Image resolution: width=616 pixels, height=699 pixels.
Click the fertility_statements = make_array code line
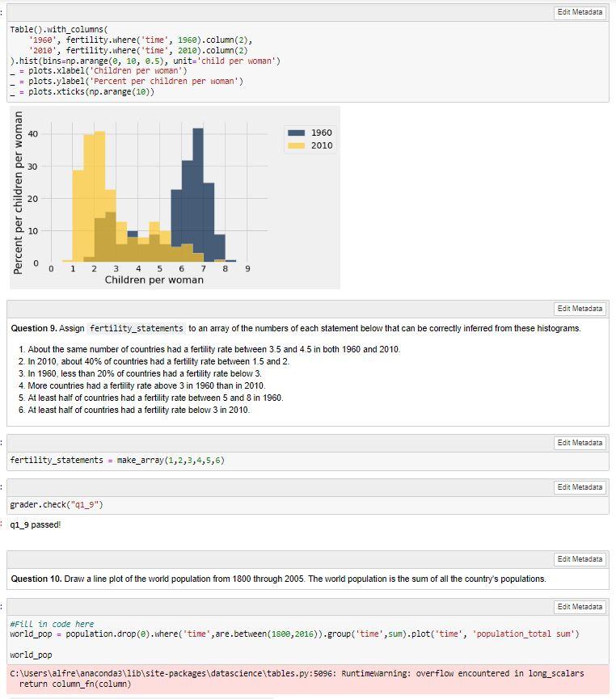[117, 460]
